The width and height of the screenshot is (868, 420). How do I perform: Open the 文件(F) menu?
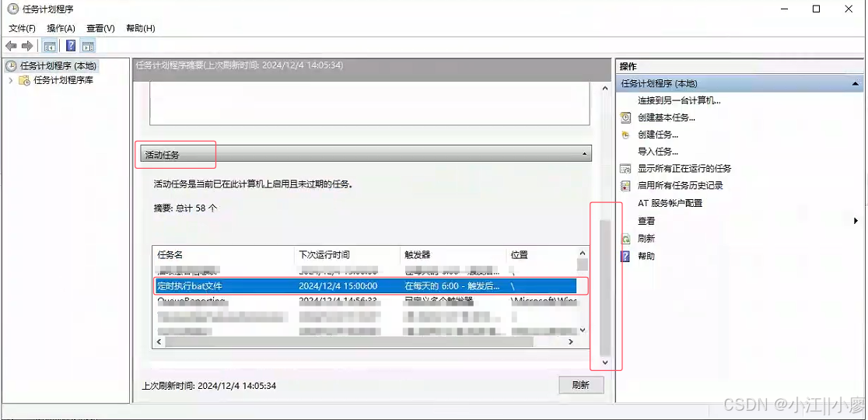point(22,28)
